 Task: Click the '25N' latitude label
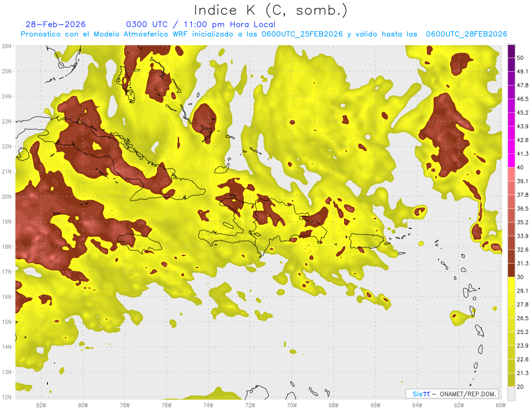7,71
